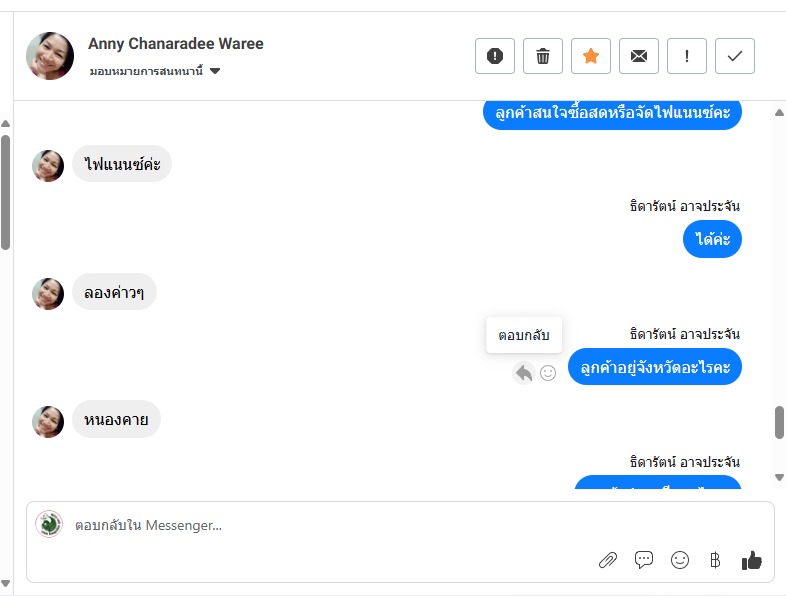Screen dimensions: 786x596
Task: Click the Baht payment request icon
Action: [714, 560]
